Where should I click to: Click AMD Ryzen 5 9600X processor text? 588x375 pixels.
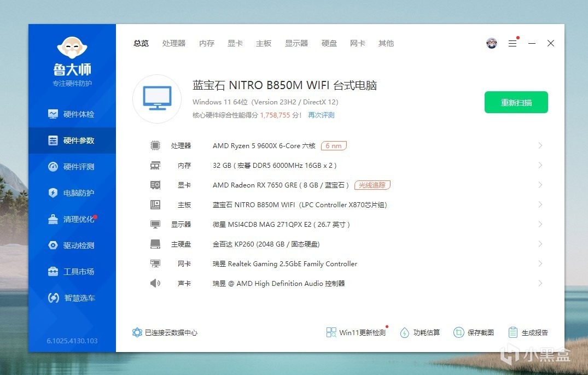click(264, 146)
